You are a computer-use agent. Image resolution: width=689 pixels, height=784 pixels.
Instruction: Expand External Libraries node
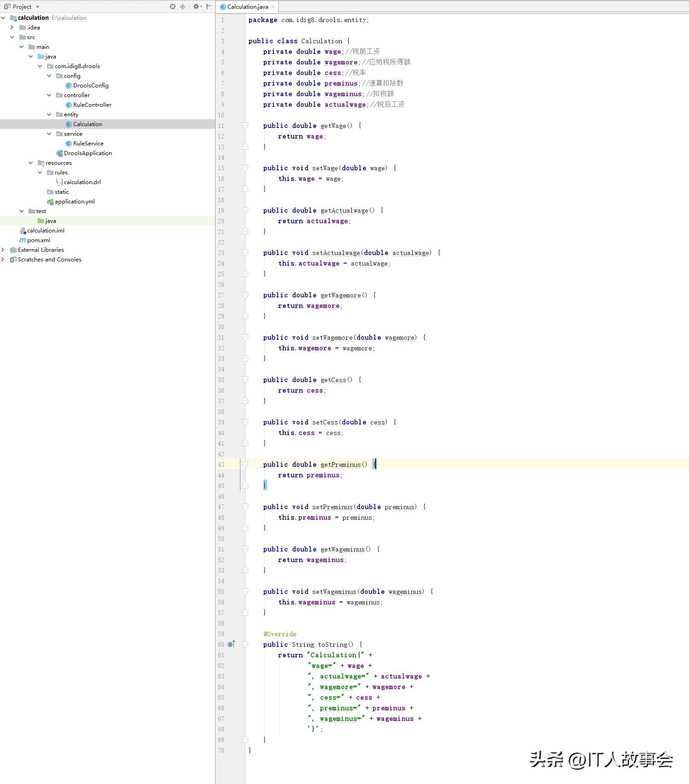[3, 250]
